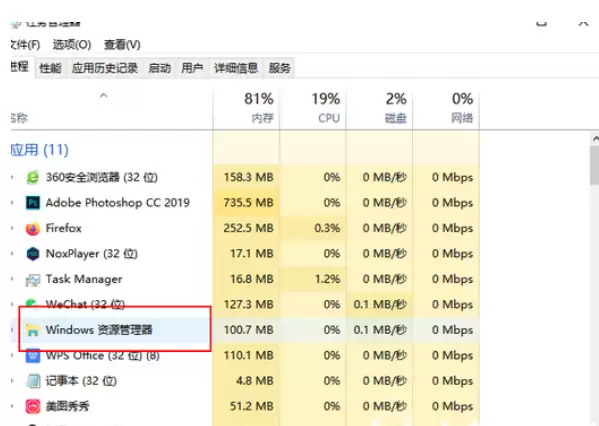The height and width of the screenshot is (426, 599).
Task: Sort by the 内存 81% column header
Action: (246, 108)
